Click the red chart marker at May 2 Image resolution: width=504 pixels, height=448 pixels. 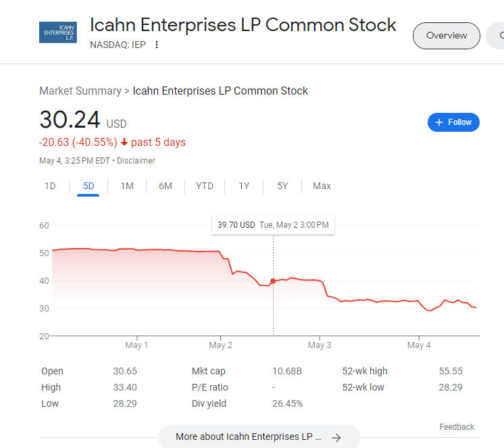coord(273,281)
